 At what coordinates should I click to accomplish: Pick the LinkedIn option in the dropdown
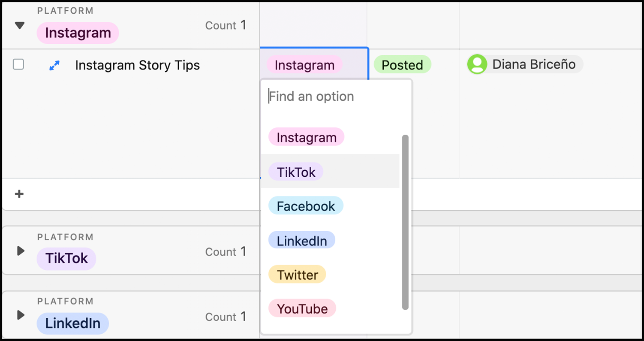tap(302, 240)
